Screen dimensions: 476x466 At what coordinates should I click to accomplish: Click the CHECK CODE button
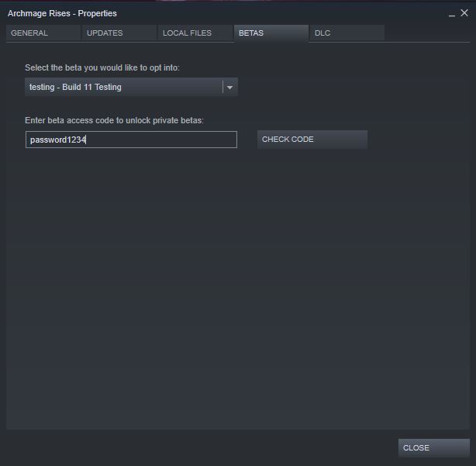(x=312, y=140)
